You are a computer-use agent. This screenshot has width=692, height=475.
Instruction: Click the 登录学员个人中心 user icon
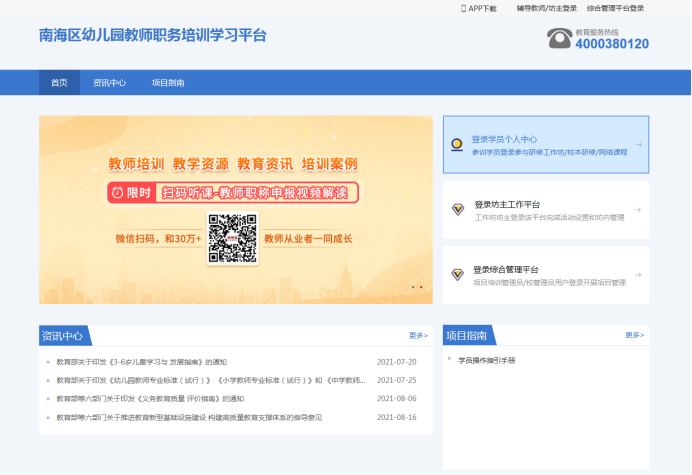tap(456, 144)
